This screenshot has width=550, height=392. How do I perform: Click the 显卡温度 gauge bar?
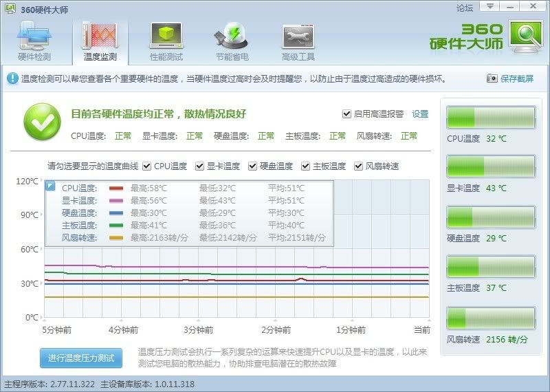(491, 166)
